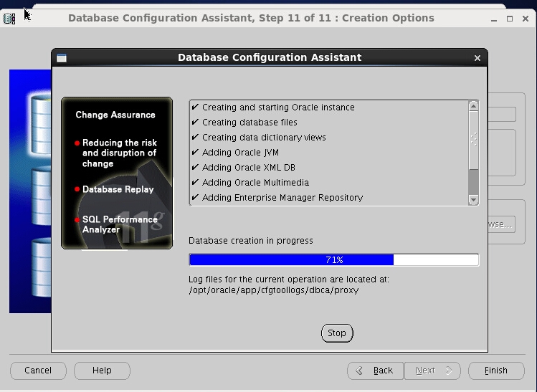Click the Cancel button
The image size is (537, 392).
(x=38, y=371)
